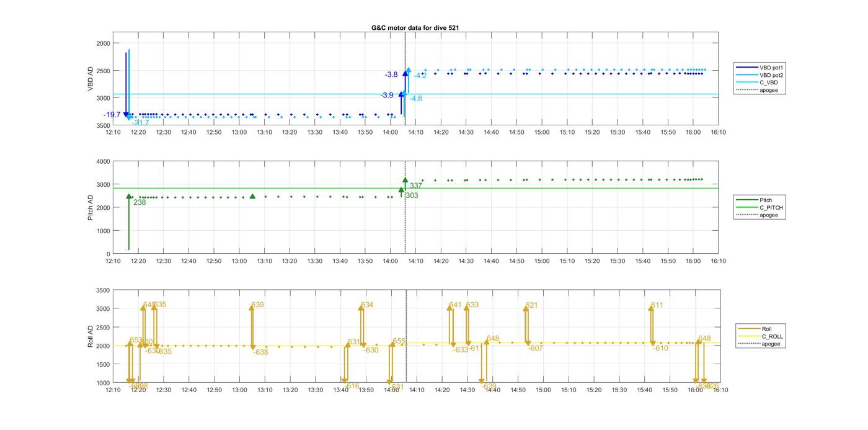Click the title 'G&C motor data for dive 521'
868x430 pixels.
415,28
